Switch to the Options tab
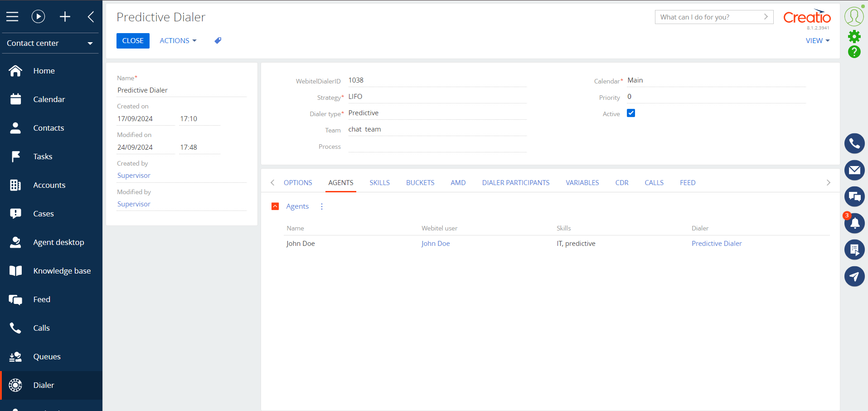 (298, 183)
